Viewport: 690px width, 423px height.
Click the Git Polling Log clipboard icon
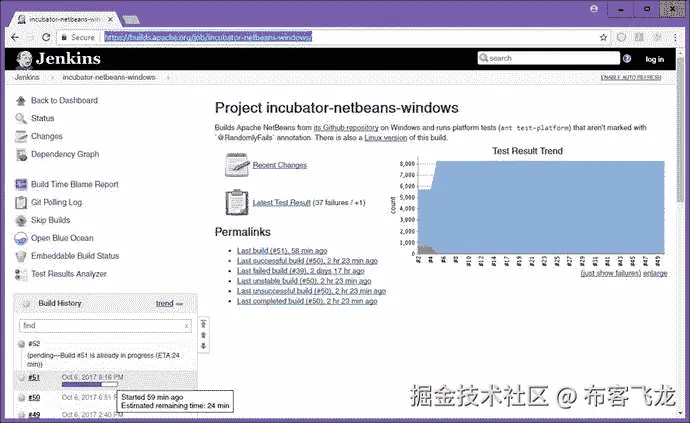pyautogui.click(x=21, y=202)
